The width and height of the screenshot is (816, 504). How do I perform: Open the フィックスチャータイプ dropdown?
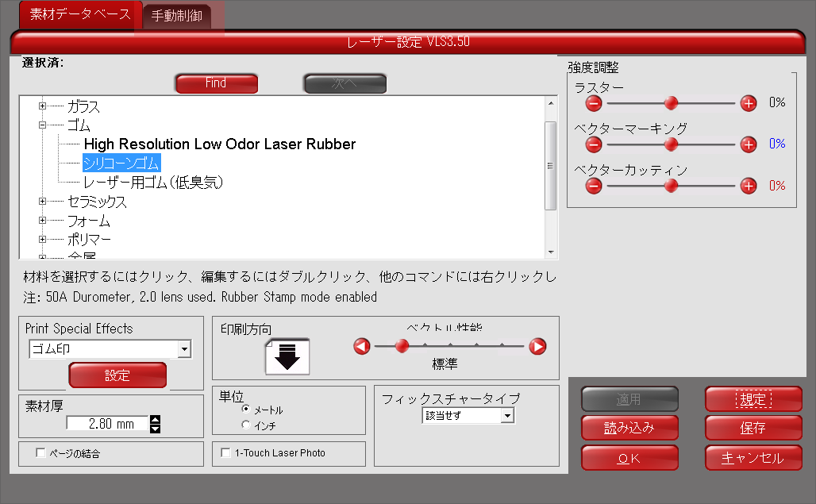[507, 416]
